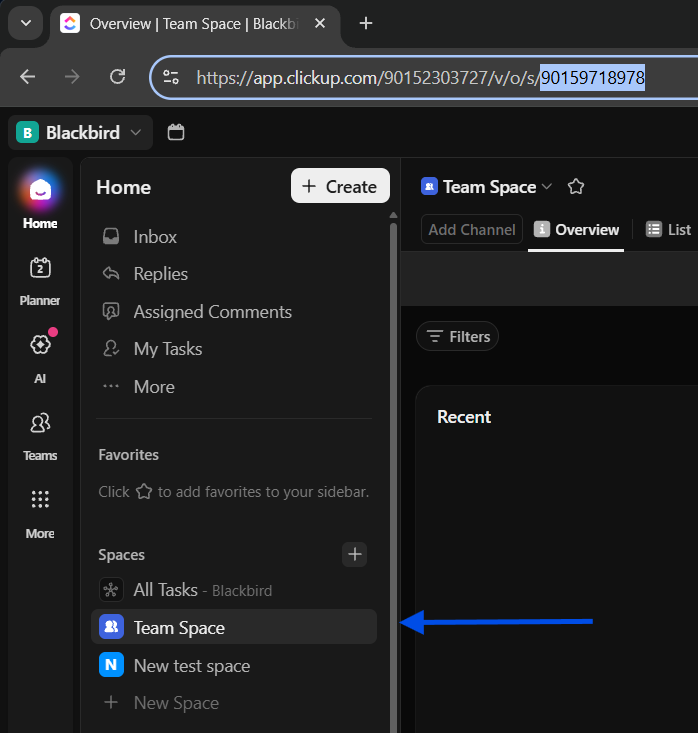Open the Teams icon in the left rail
This screenshot has height=733, width=698.
pyautogui.click(x=40, y=423)
